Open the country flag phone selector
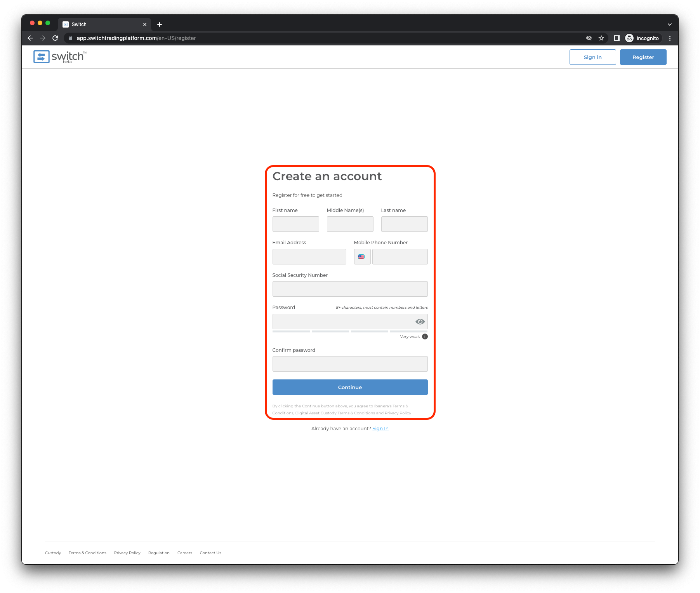Image resolution: width=700 pixels, height=593 pixels. (x=362, y=257)
